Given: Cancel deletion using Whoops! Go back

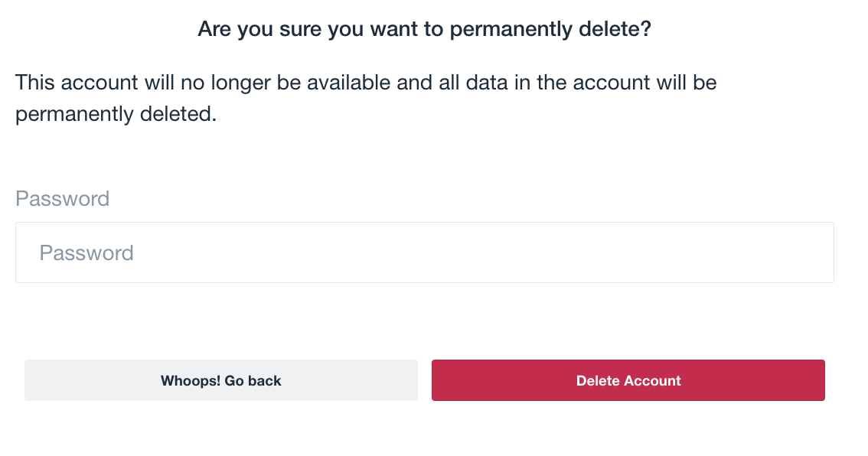Looking at the screenshot, I should tap(220, 380).
